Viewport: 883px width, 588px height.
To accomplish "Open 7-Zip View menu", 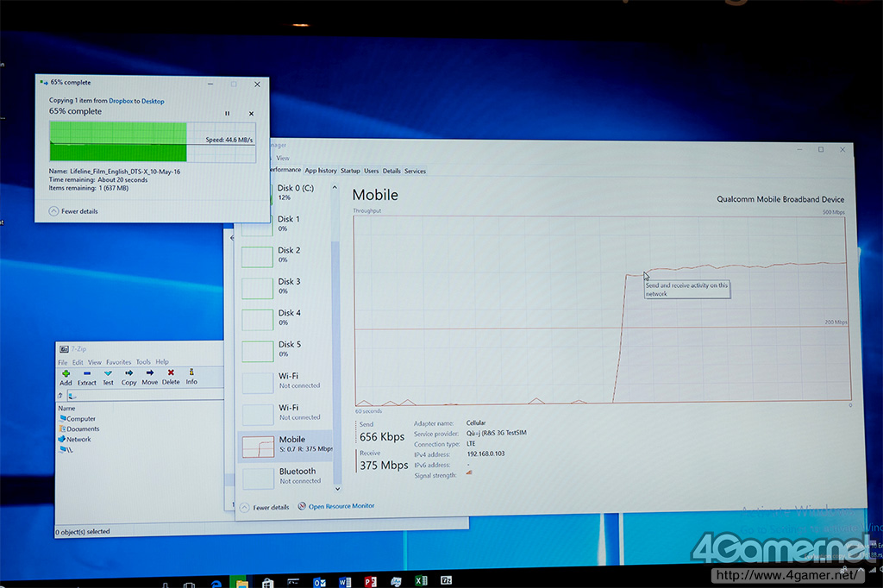I will click(95, 362).
